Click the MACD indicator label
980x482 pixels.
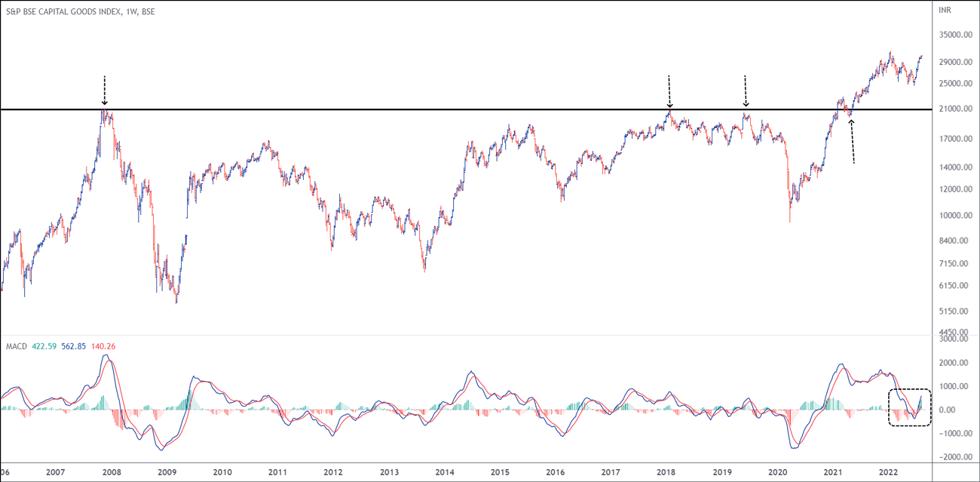coord(16,346)
